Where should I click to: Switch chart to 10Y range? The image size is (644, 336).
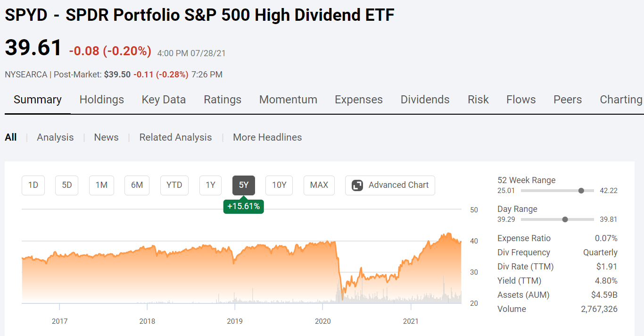[279, 185]
